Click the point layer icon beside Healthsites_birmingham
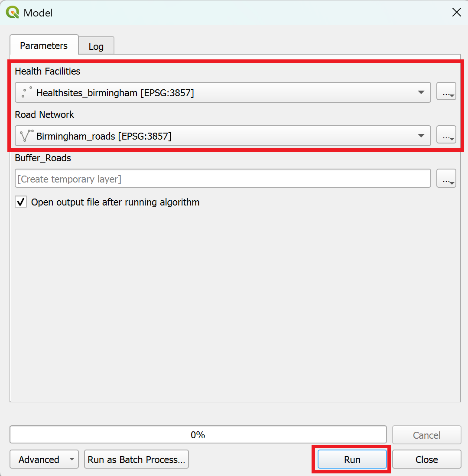 [x=26, y=92]
